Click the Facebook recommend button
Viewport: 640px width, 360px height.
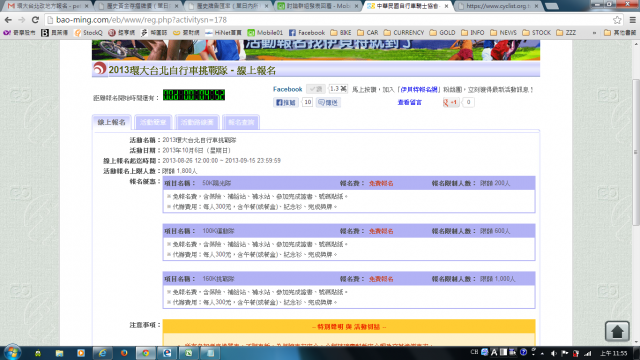pyautogui.click(x=286, y=102)
